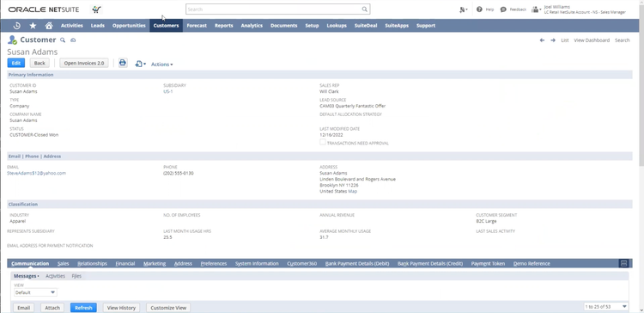Go to next record with right arrow
This screenshot has width=644, height=313.
(x=553, y=40)
